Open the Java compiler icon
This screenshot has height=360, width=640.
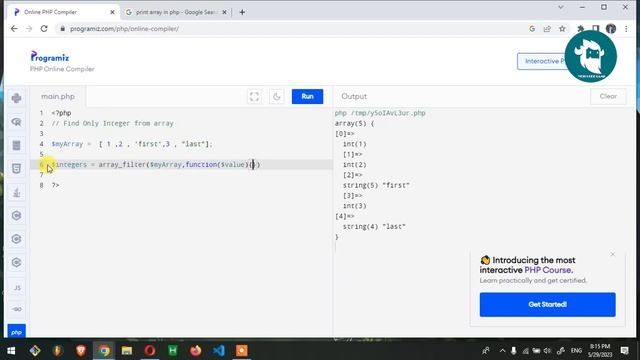16,192
